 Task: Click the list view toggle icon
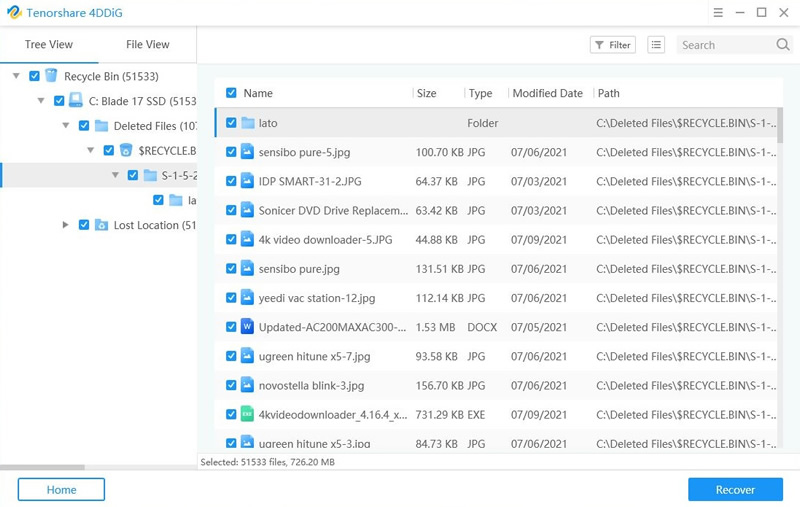[x=656, y=45]
